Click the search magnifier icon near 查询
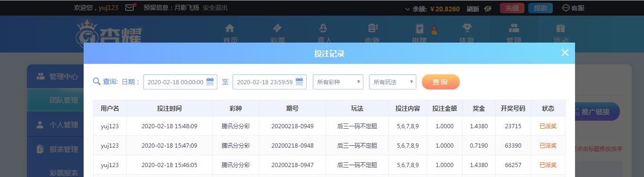This screenshot has height=177, width=644. pyautogui.click(x=96, y=81)
